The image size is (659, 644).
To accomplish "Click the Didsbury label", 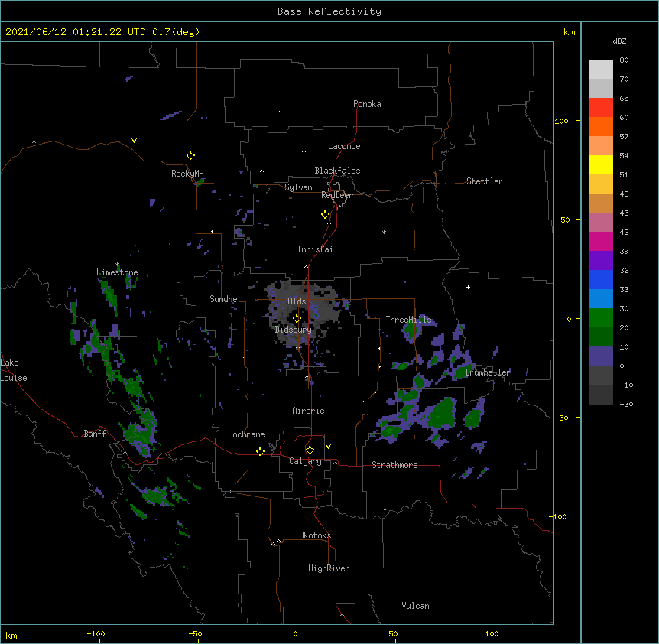I will click(294, 330).
